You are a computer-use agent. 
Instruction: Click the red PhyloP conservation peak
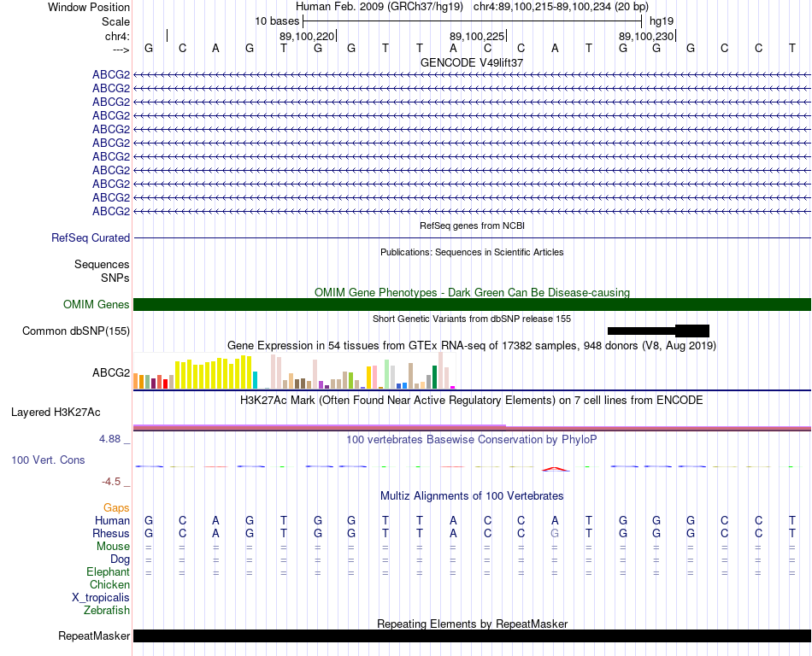[x=555, y=469]
